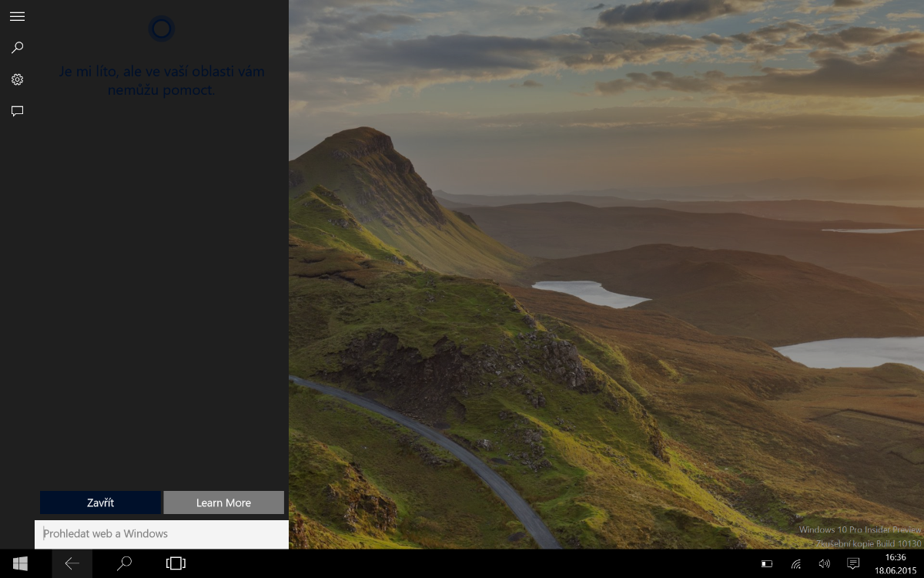Click the Learn More button
This screenshot has width=924, height=578.
pyautogui.click(x=223, y=502)
